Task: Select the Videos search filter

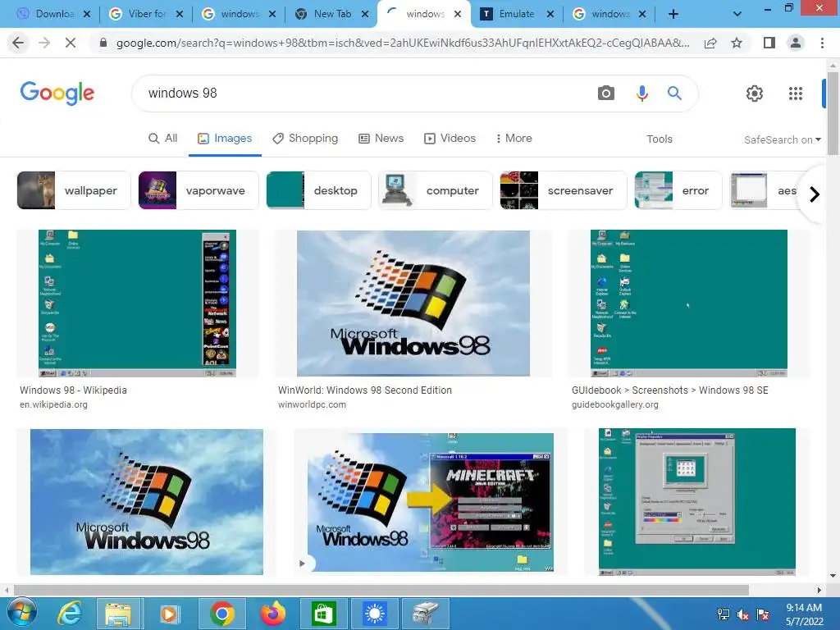Action: pyautogui.click(x=450, y=138)
